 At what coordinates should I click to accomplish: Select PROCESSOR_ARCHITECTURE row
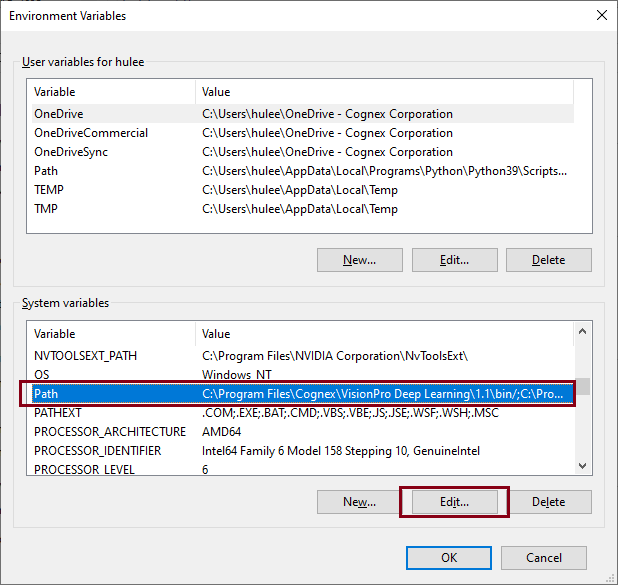coord(109,432)
